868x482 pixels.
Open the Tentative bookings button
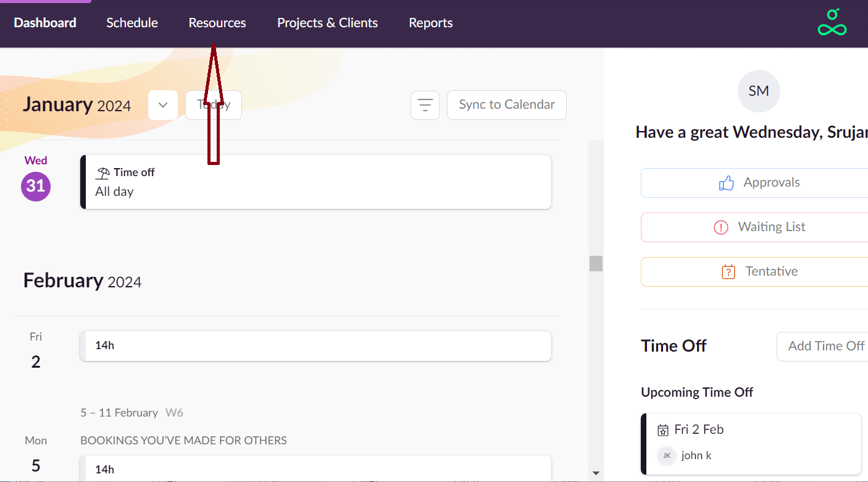754,272
